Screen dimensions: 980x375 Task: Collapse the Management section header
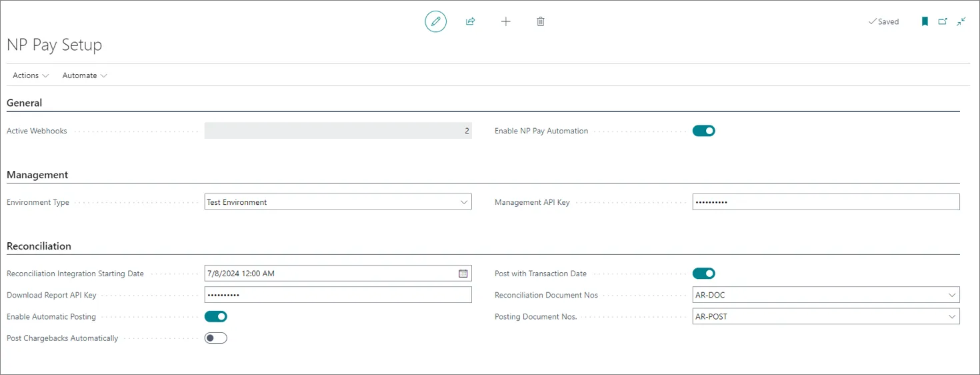(x=37, y=175)
